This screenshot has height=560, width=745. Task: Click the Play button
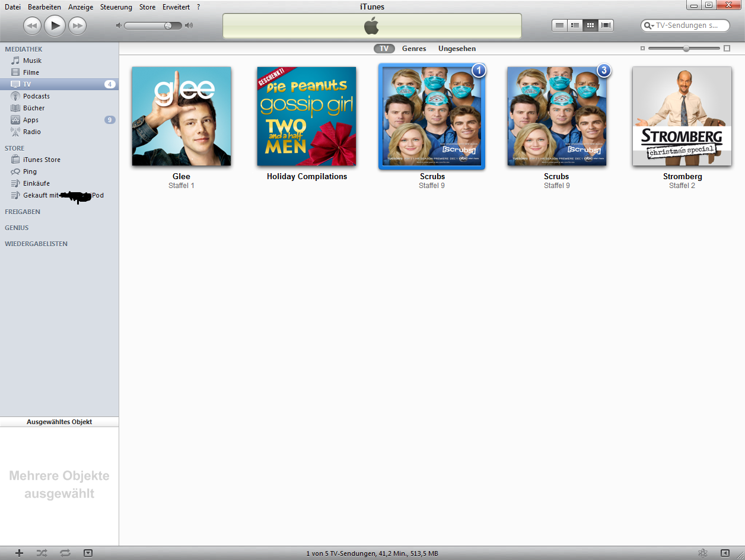click(55, 25)
